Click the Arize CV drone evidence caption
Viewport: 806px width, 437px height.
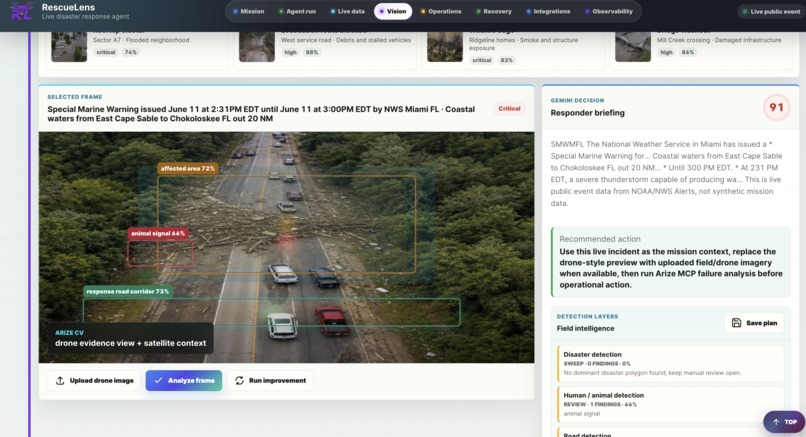pyautogui.click(x=131, y=339)
